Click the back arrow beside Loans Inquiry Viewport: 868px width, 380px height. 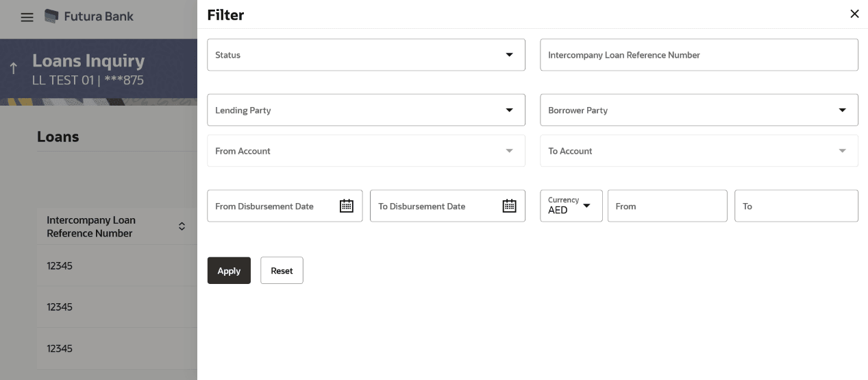click(13, 68)
